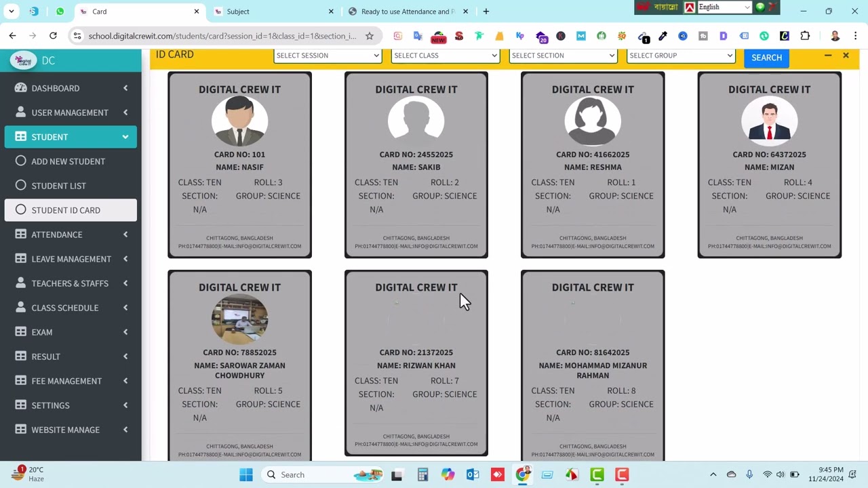The width and height of the screenshot is (868, 488).
Task: Expand the Fee Management menu chevron
Action: coord(125,381)
